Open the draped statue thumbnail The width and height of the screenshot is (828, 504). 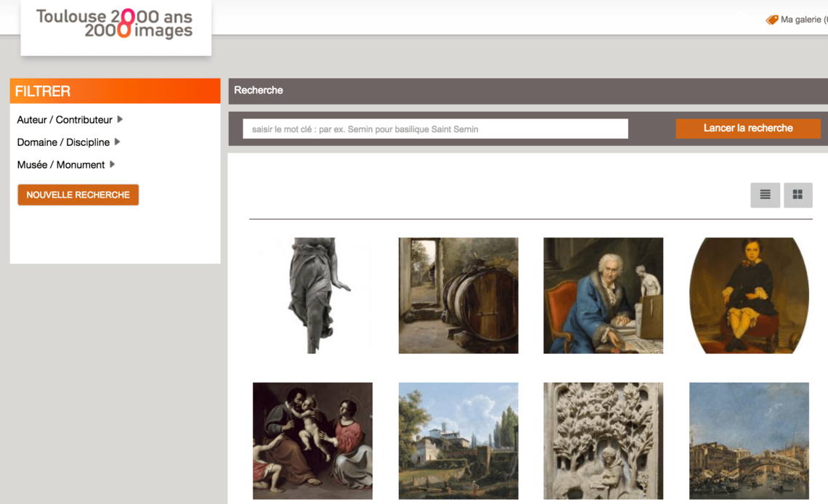(x=312, y=296)
